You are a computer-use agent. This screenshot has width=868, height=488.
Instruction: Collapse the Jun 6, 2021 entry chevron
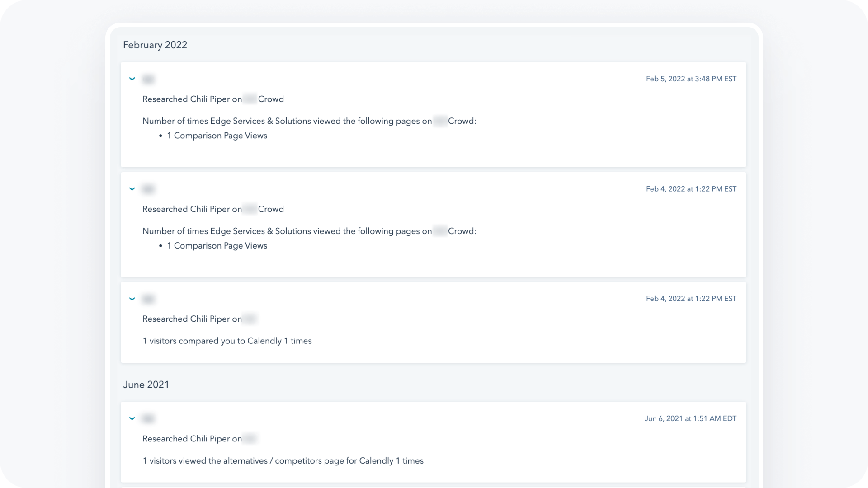click(x=132, y=419)
